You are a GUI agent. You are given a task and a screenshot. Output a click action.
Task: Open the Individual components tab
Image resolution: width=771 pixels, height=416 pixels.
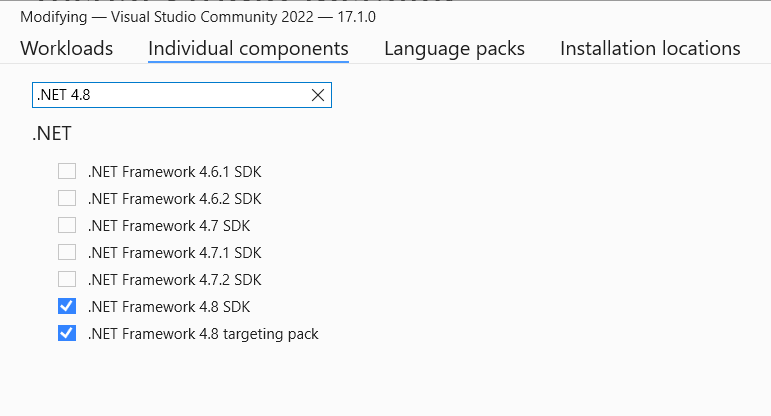[x=248, y=48]
